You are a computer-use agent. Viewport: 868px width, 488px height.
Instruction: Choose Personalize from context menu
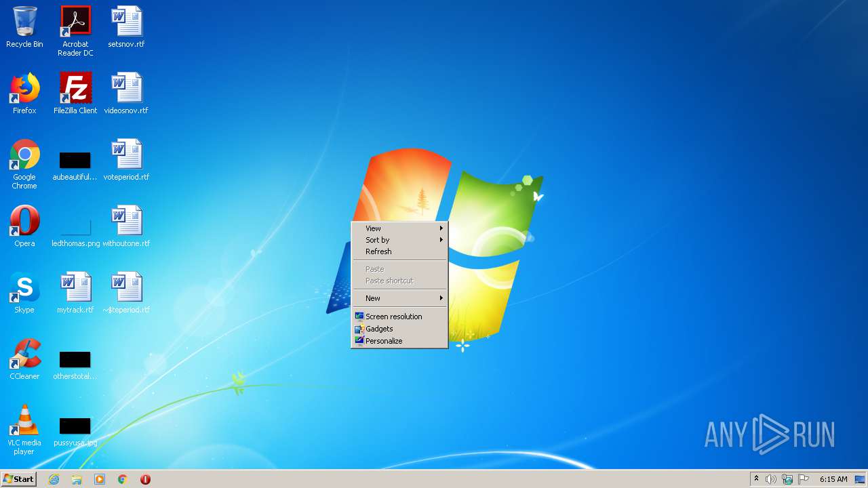(399, 341)
